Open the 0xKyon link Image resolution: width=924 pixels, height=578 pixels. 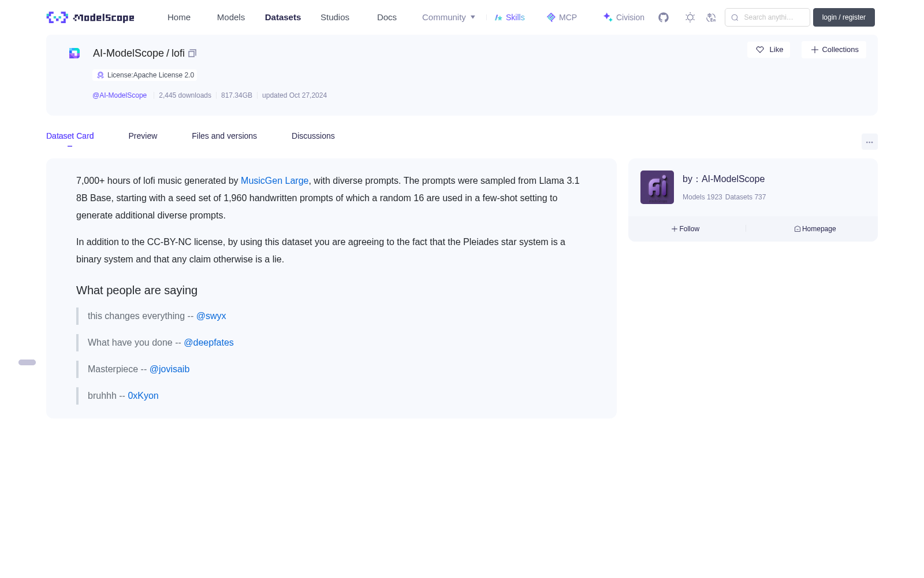[x=143, y=396]
